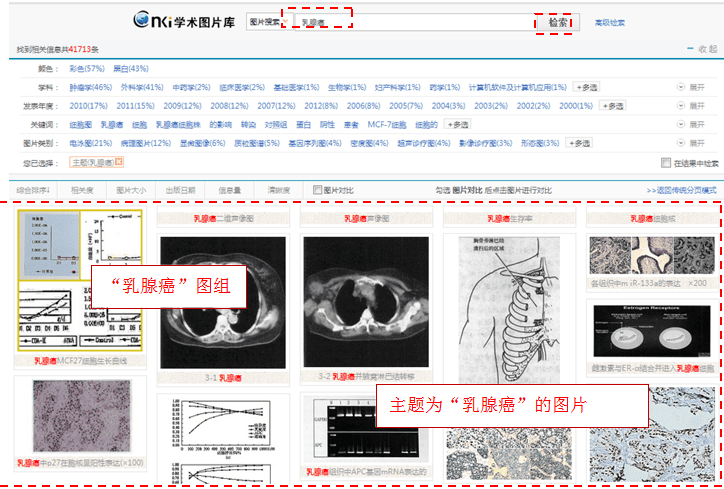
Task: Sort results by 图片大小
Action: click(x=131, y=190)
